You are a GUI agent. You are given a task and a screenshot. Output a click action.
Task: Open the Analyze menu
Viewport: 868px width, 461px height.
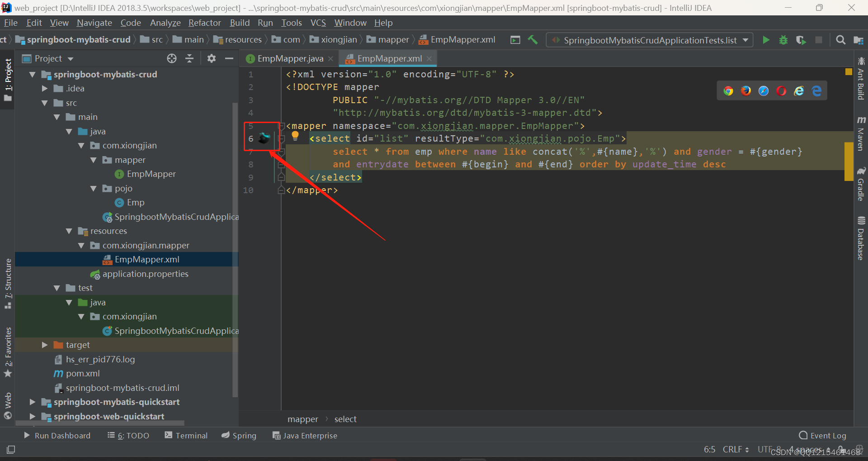pos(165,23)
